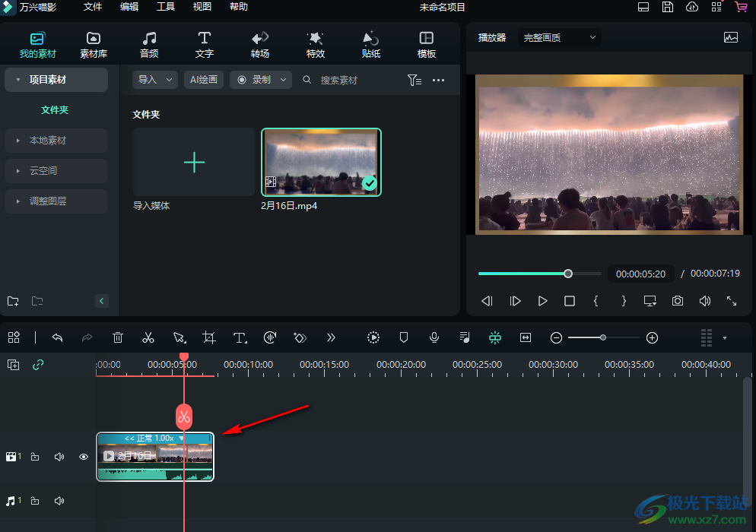The height and width of the screenshot is (532, 756).
Task: Click the AI绘画 button
Action: pos(204,80)
